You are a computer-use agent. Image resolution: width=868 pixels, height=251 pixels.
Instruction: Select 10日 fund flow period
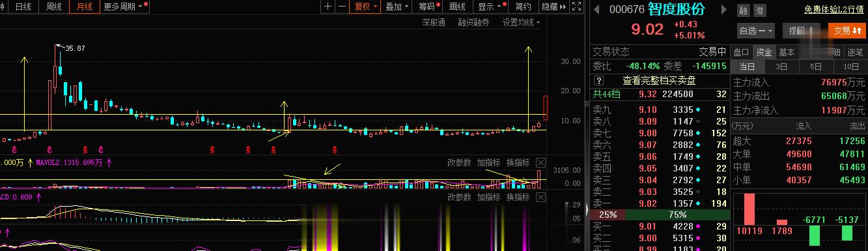pyautogui.click(x=850, y=66)
